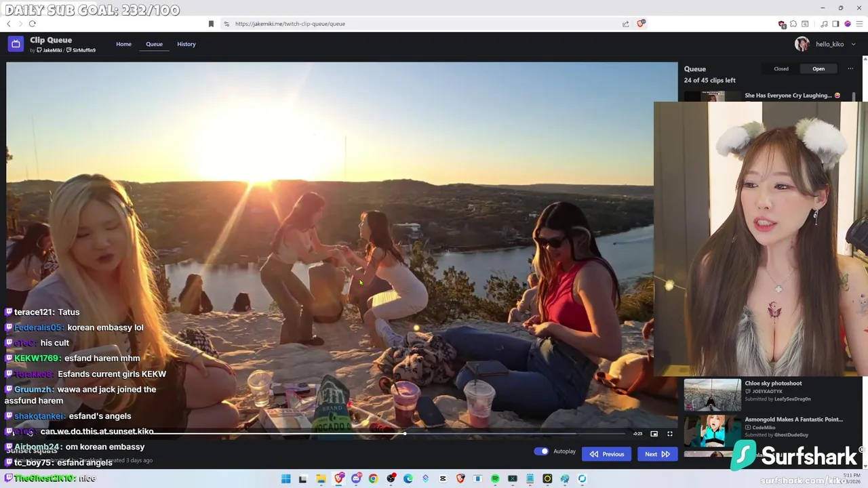Set queue to Open
The width and height of the screenshot is (868, 488).
[x=818, y=68]
